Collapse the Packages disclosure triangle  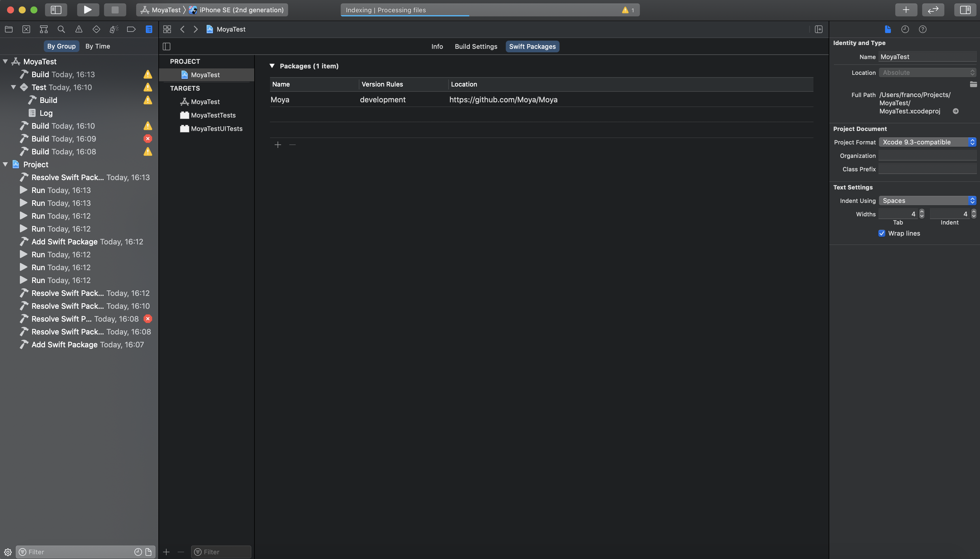click(x=272, y=66)
